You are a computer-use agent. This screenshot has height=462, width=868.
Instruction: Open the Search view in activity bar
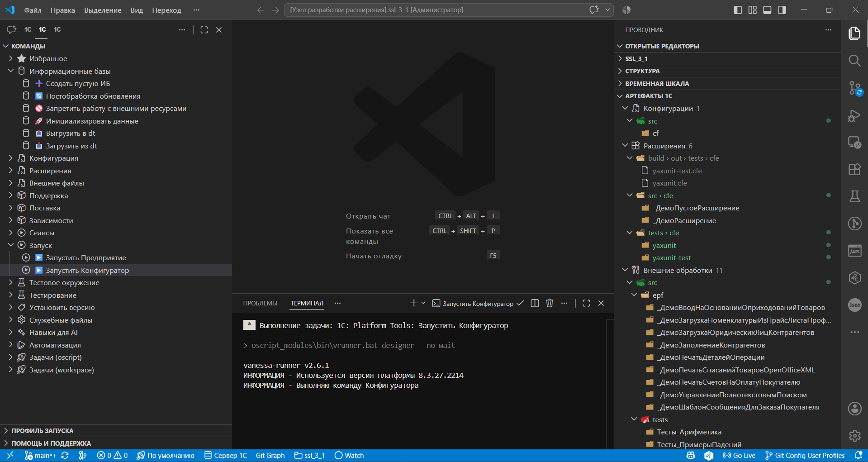coord(854,61)
